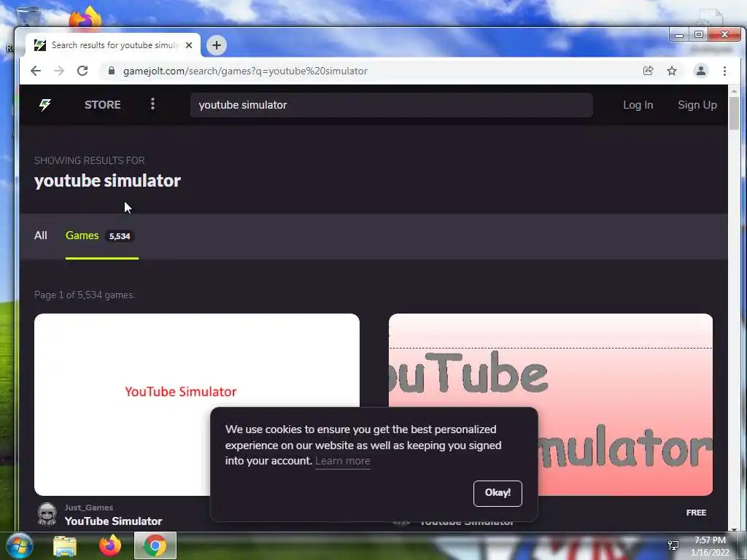Switch to the All results tab

(41, 236)
